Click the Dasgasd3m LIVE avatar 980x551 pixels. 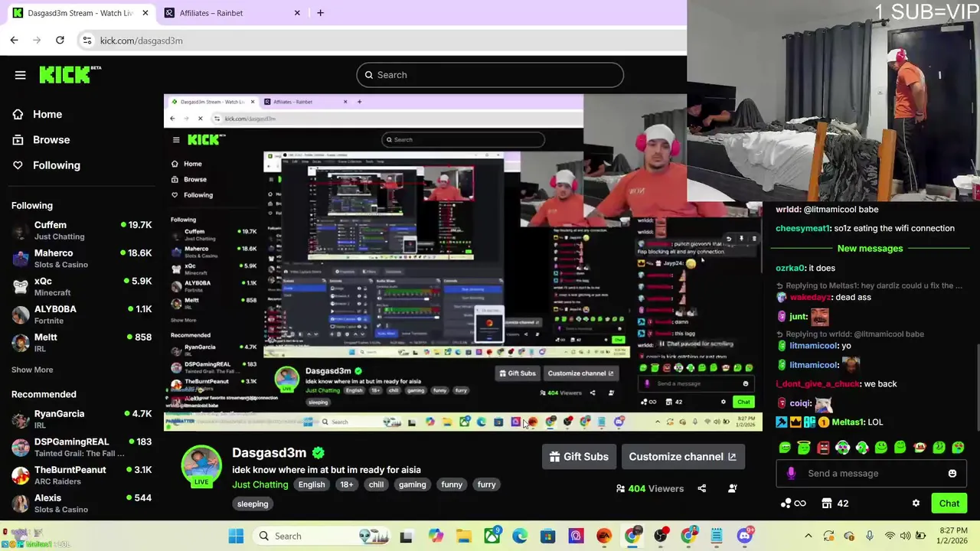[201, 465]
